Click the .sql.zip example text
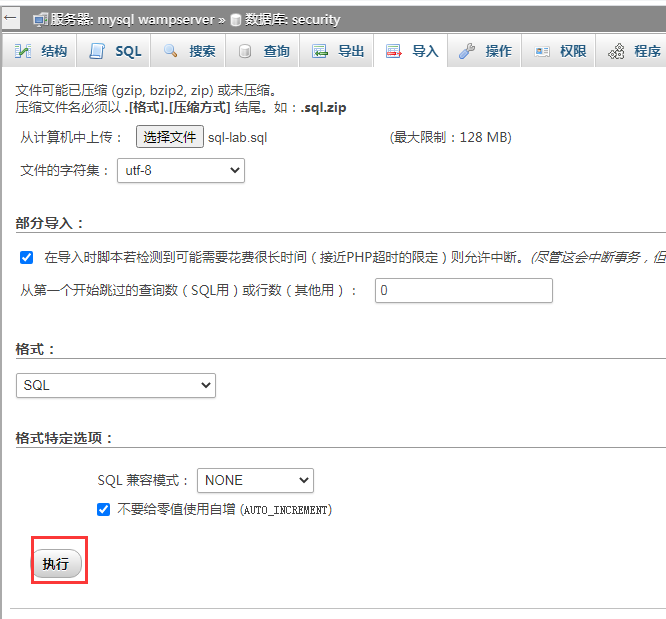666x619 pixels. [x=323, y=107]
